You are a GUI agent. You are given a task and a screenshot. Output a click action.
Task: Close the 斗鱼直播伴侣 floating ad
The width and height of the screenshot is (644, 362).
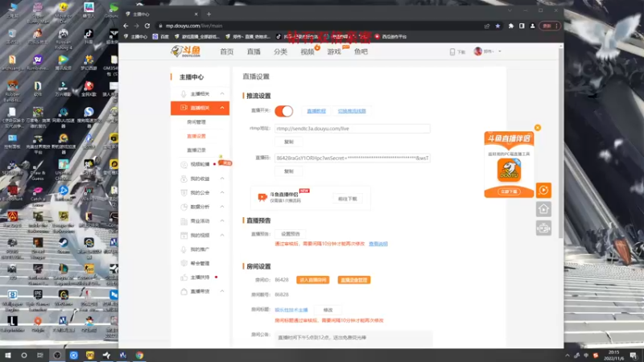point(538,128)
